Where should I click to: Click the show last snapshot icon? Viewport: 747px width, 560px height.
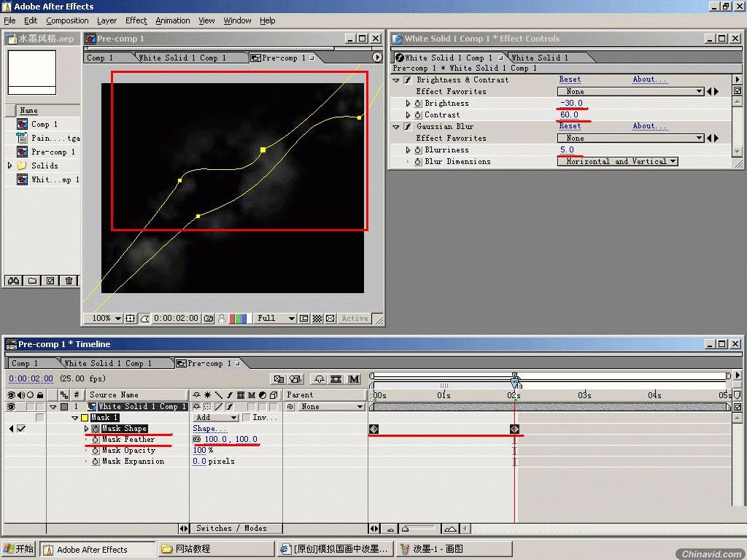(x=222, y=318)
